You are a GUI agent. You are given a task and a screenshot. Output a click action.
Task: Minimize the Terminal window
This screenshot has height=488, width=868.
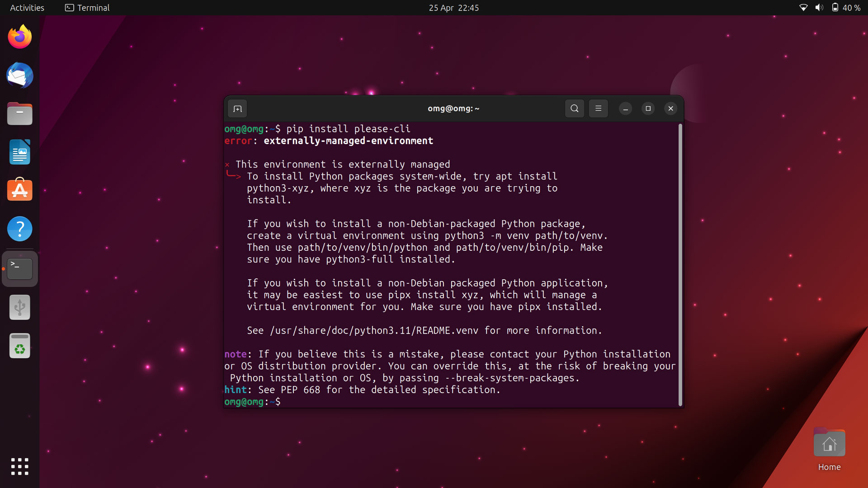(625, 108)
